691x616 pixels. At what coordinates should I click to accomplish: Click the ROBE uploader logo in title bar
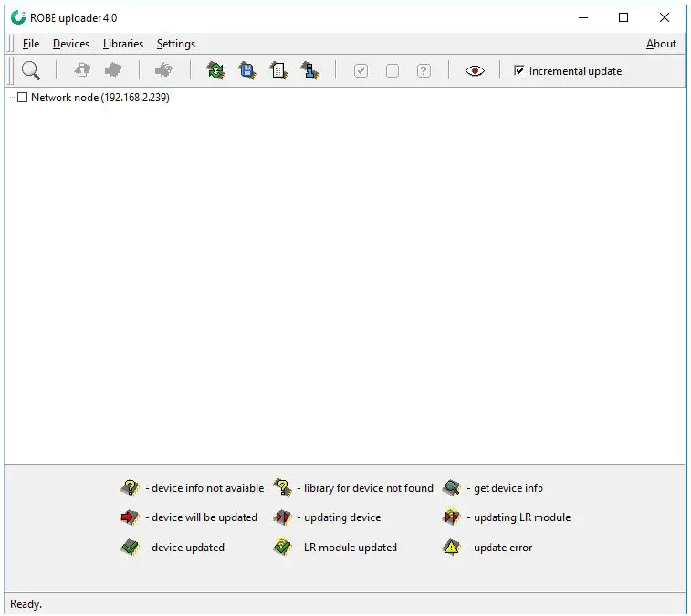(x=18, y=17)
